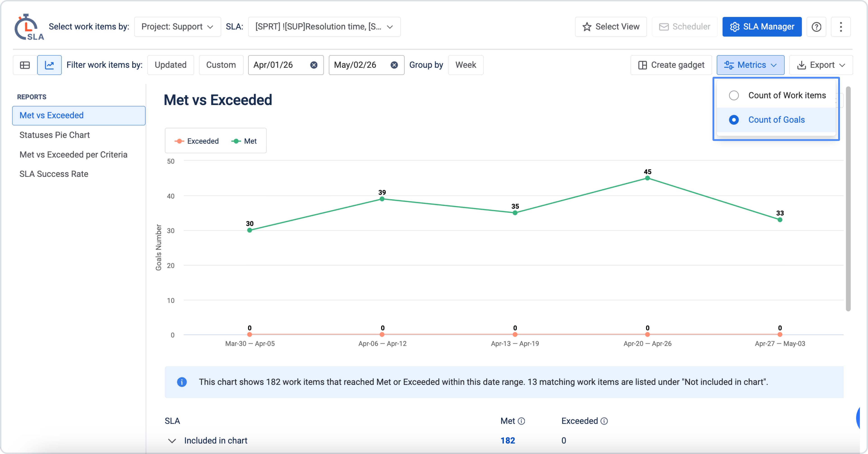
Task: Collapse the Included in chart row
Action: (x=172, y=441)
